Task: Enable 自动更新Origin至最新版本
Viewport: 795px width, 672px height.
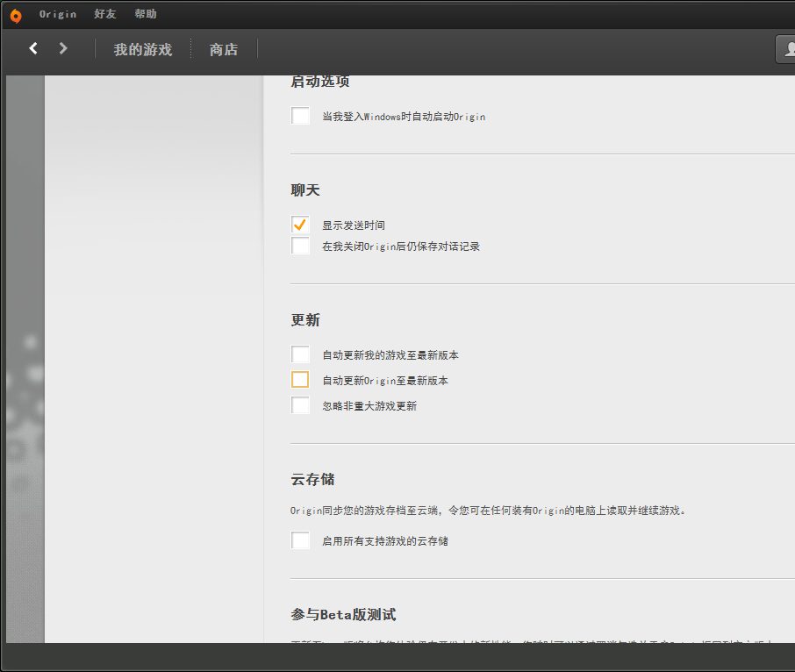Action: (x=300, y=379)
